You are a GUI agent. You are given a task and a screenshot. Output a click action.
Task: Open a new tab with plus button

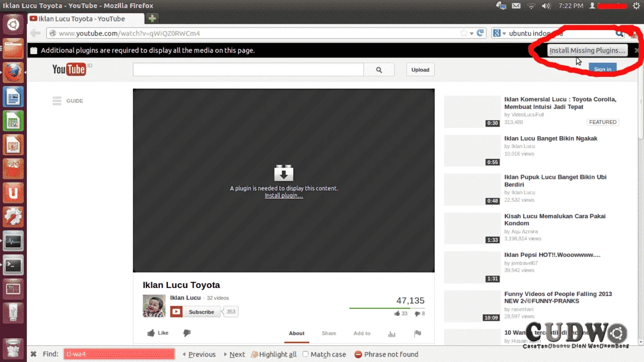point(152,18)
